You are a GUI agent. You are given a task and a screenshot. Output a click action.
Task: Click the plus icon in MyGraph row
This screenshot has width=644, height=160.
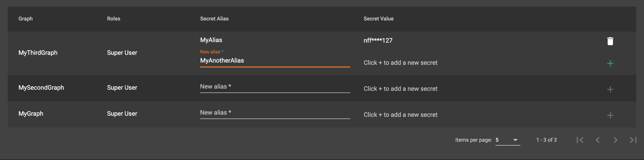tap(610, 115)
